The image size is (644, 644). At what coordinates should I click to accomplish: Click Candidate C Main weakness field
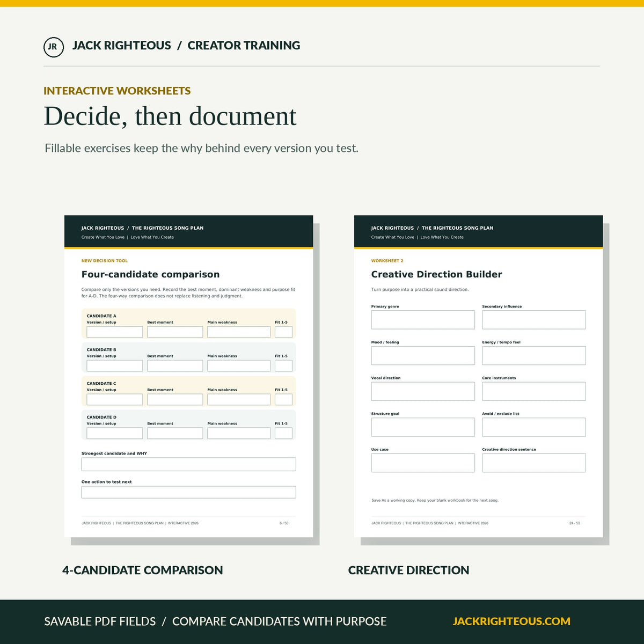(239, 400)
